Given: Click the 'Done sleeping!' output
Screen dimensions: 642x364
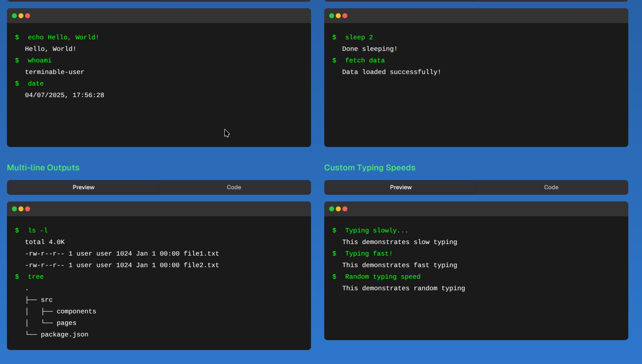Looking at the screenshot, I should point(370,49).
